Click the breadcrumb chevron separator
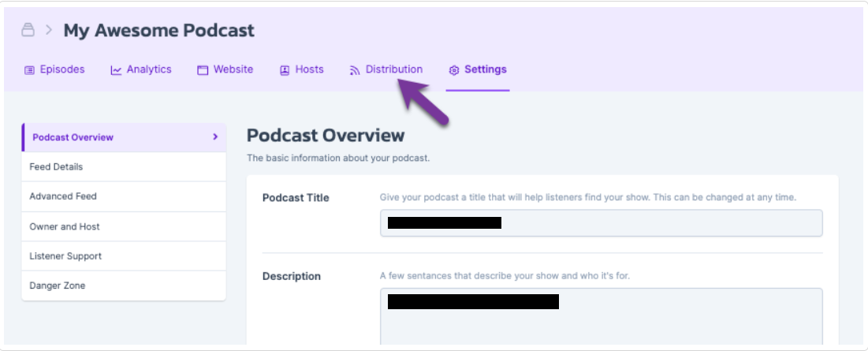The image size is (868, 351). point(49,30)
